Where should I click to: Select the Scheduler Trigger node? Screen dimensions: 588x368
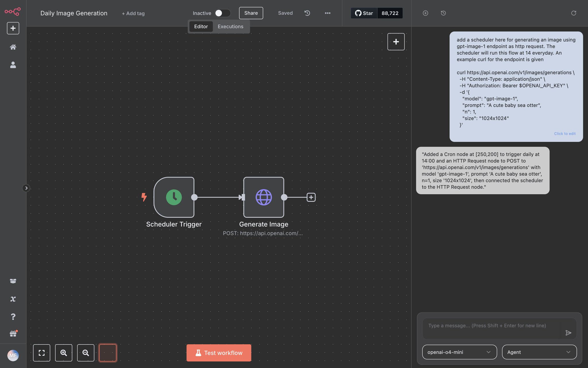[x=174, y=197]
